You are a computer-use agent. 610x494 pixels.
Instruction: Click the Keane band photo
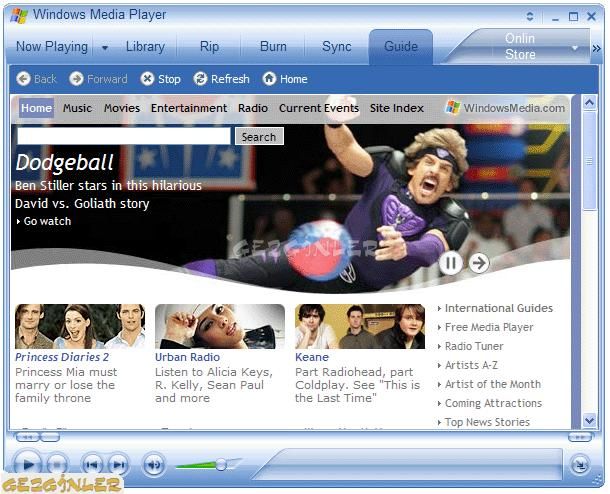tap(360, 326)
